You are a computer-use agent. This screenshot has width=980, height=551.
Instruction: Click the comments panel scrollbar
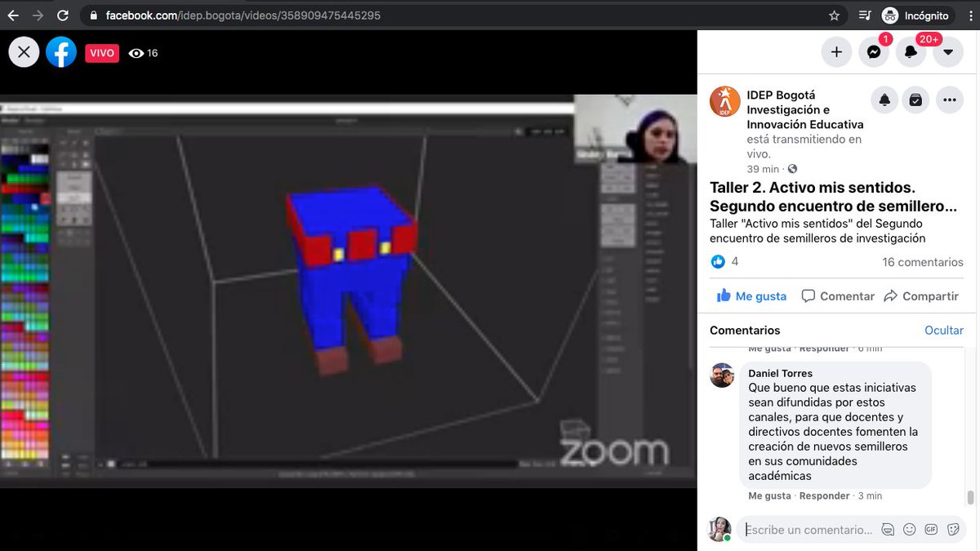coord(970,498)
